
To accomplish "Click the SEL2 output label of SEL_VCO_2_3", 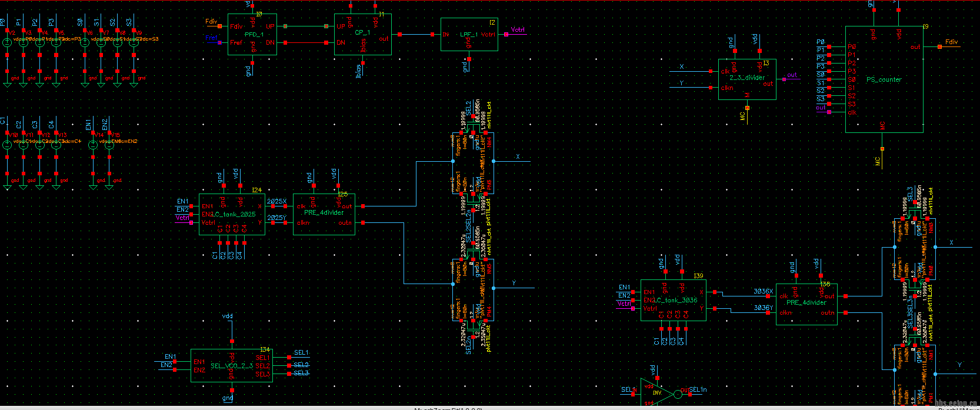I will click(x=301, y=365).
